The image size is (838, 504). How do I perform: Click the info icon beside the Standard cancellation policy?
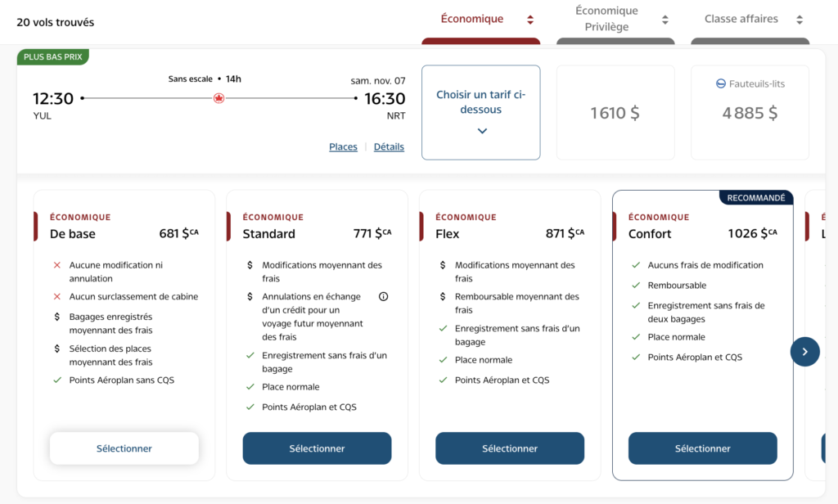[383, 296]
